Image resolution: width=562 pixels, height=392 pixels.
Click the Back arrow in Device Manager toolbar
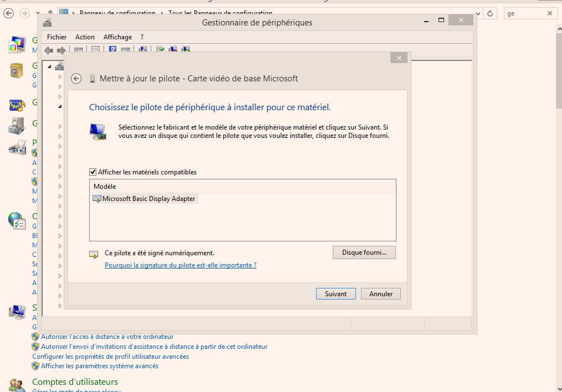pos(49,50)
